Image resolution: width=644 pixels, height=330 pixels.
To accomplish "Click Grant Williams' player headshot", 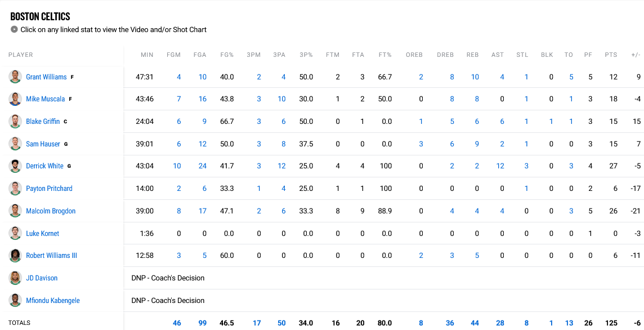I will point(15,77).
